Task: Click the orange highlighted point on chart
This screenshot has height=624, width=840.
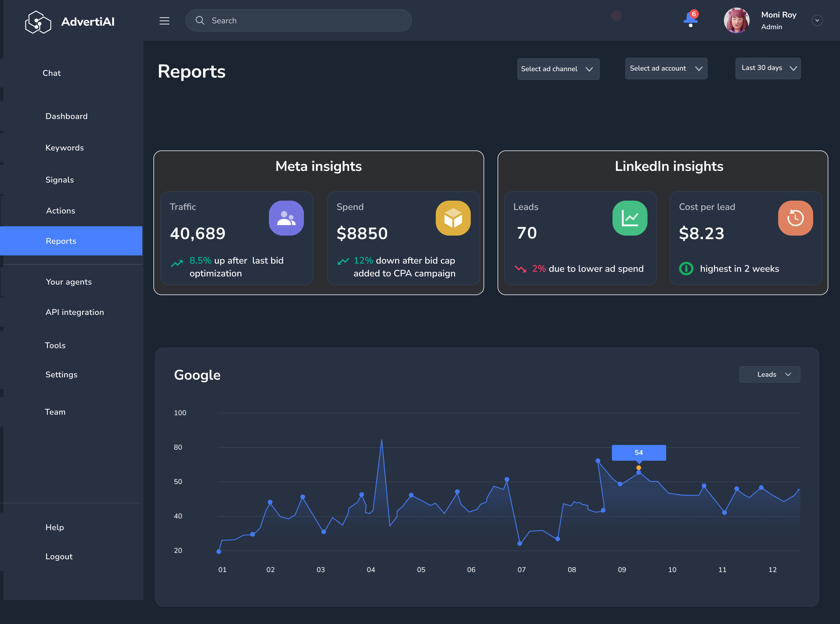Action: (x=638, y=468)
